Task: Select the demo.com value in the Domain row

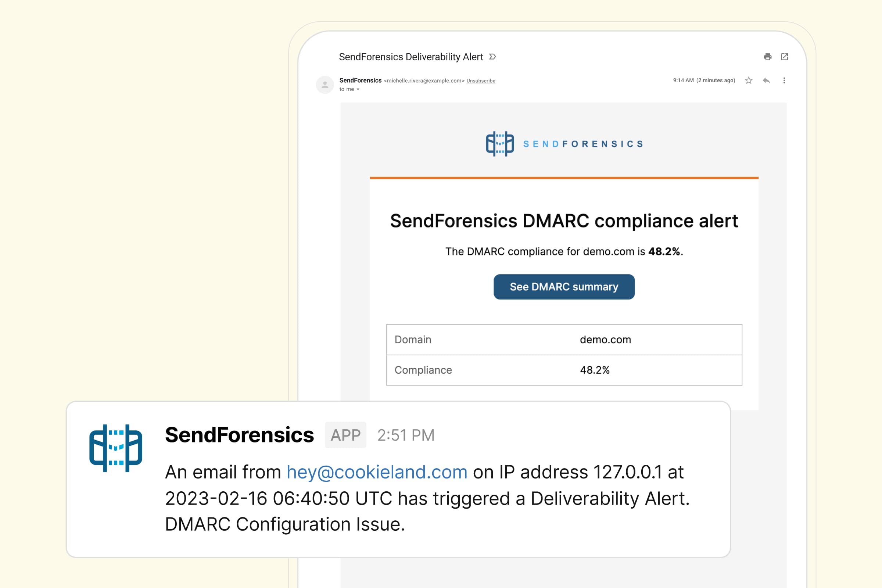Action: pos(605,340)
